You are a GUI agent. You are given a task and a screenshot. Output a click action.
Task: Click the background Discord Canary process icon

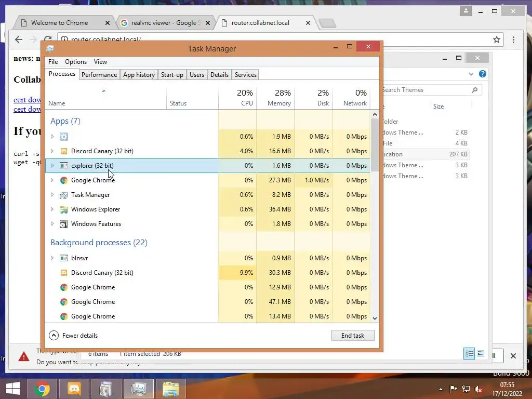[64, 273]
